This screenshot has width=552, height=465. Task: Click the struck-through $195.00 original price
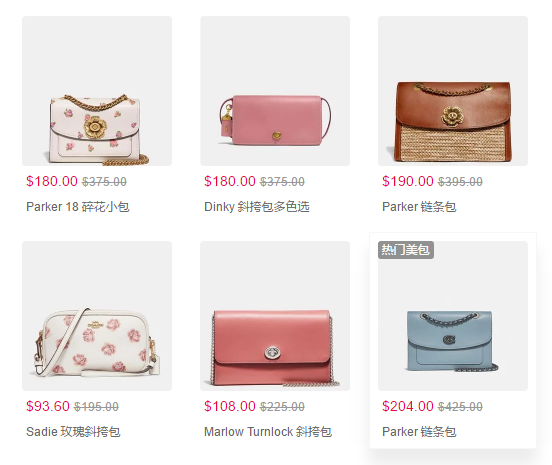pyautogui.click(x=96, y=407)
